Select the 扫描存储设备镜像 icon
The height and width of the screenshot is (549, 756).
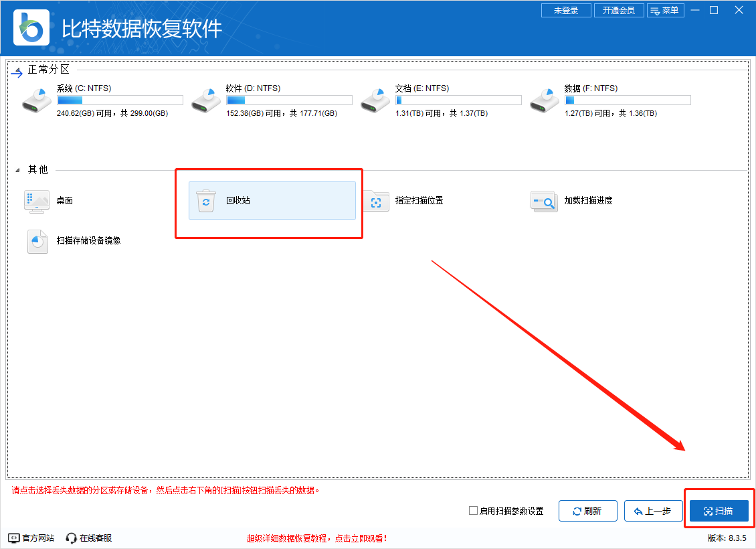[37, 241]
